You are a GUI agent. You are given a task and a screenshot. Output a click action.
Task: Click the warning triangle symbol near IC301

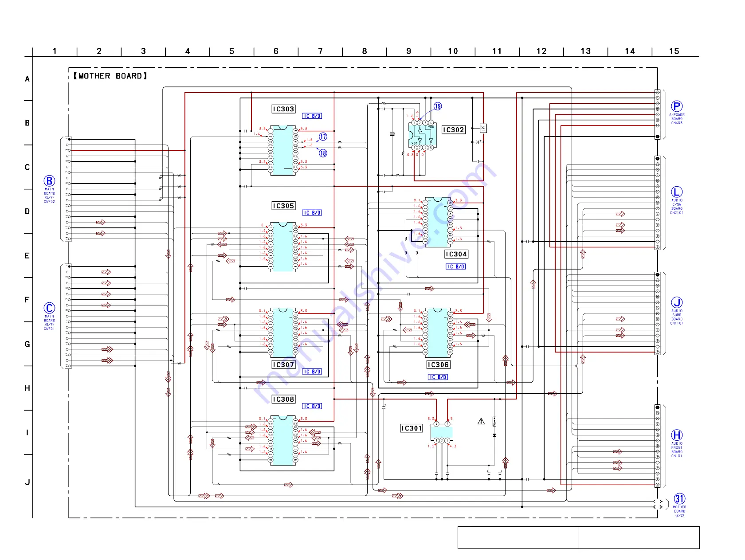[481, 421]
